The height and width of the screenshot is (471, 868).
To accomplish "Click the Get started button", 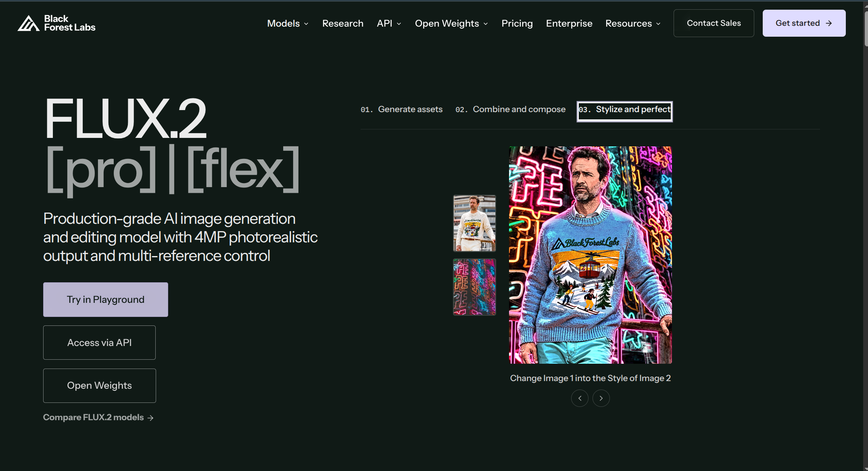I will (804, 23).
